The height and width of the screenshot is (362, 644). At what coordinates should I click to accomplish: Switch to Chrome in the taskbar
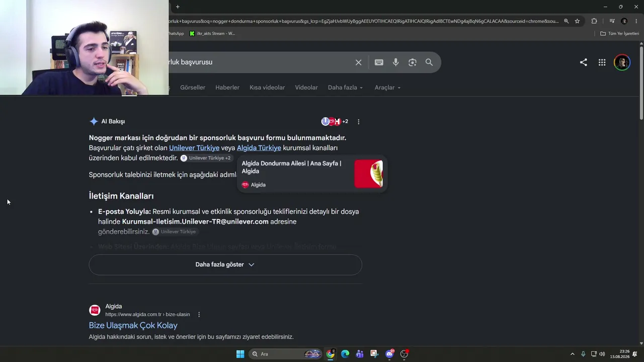[x=330, y=354]
